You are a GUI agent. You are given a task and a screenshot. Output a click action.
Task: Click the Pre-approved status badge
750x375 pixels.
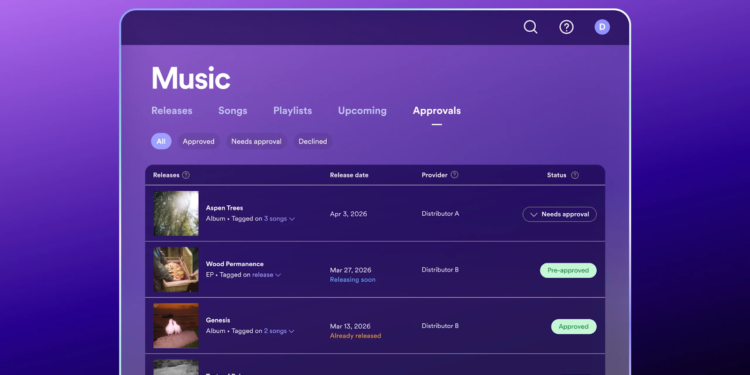coord(568,270)
